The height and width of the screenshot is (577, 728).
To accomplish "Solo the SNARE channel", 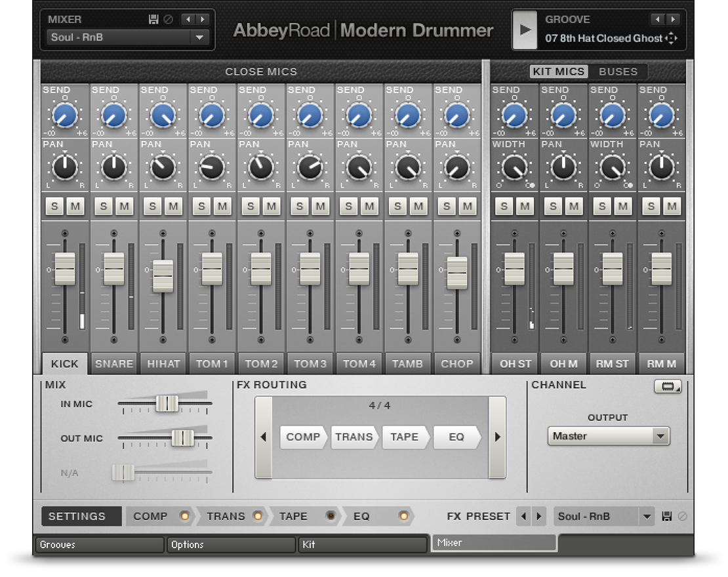I will [104, 206].
